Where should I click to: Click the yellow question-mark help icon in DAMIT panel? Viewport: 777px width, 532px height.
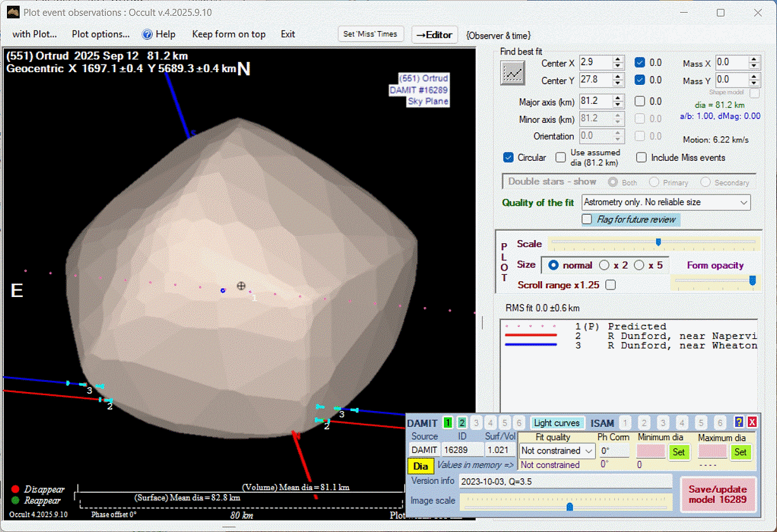738,422
